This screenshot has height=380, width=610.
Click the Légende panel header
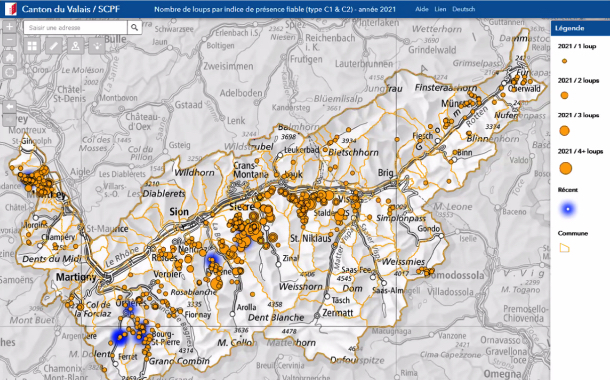[x=580, y=28]
